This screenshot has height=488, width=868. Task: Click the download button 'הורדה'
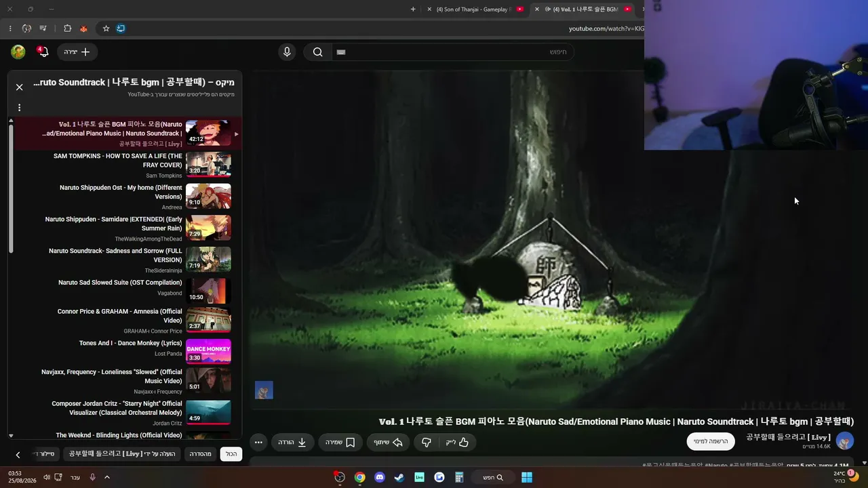click(x=292, y=443)
